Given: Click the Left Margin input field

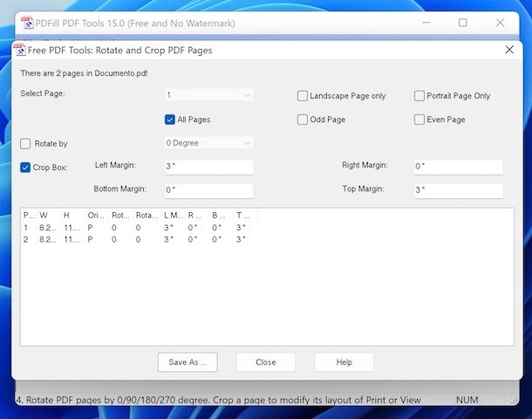Looking at the screenshot, I should [208, 167].
